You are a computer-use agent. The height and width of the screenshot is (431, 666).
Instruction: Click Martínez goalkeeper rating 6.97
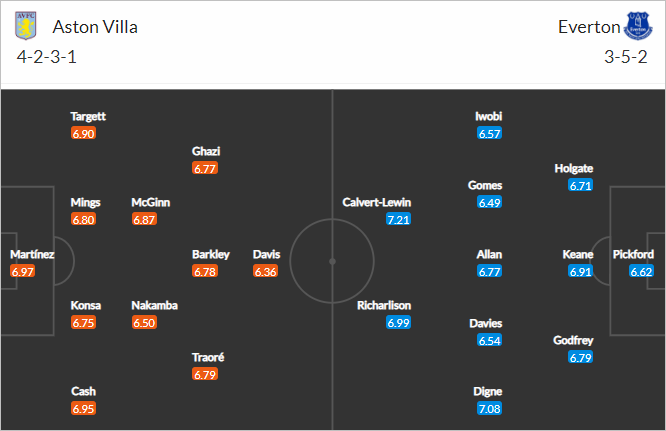click(x=23, y=271)
